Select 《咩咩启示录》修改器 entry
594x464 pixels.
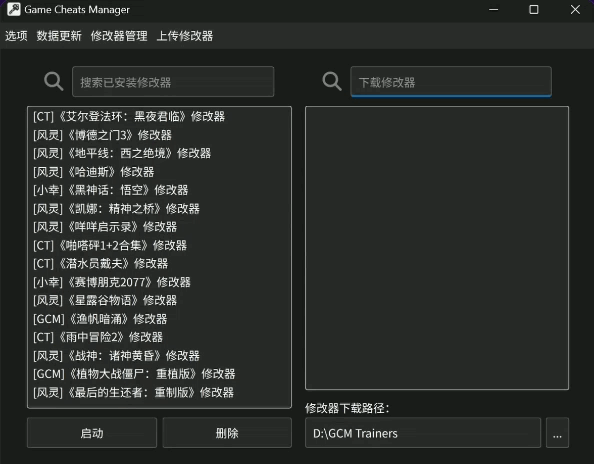pyautogui.click(x=159, y=227)
